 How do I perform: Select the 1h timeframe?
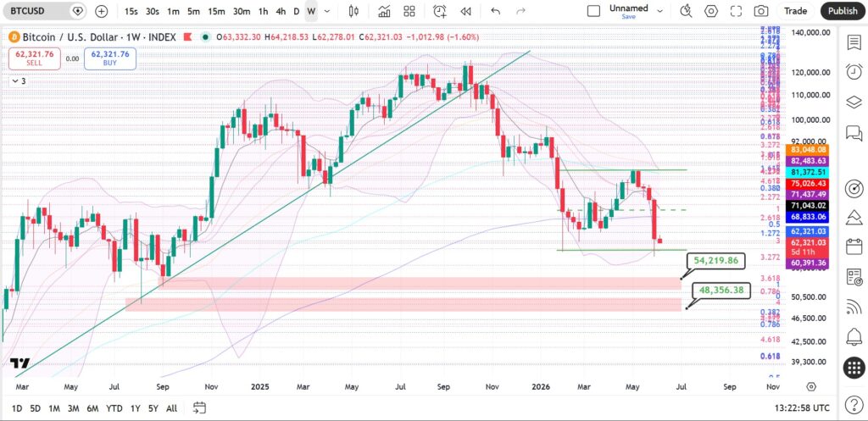263,11
